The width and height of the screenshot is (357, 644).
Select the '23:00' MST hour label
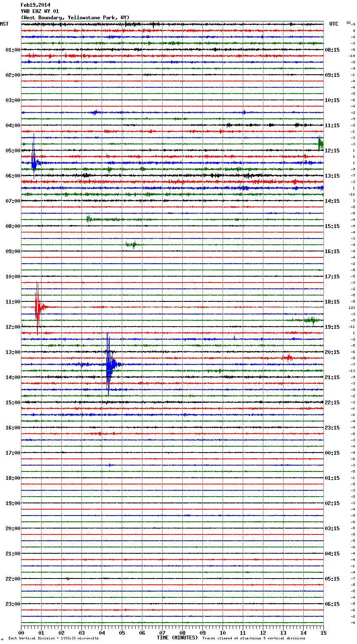pyautogui.click(x=13, y=604)
